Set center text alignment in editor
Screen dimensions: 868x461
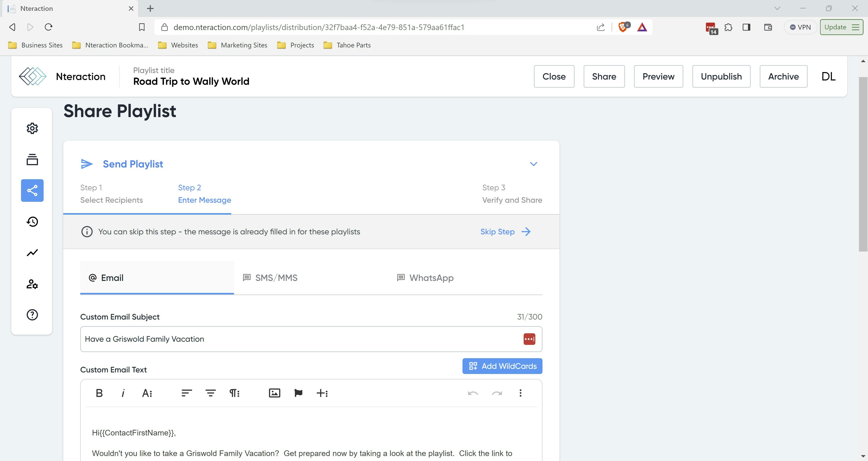[211, 393]
